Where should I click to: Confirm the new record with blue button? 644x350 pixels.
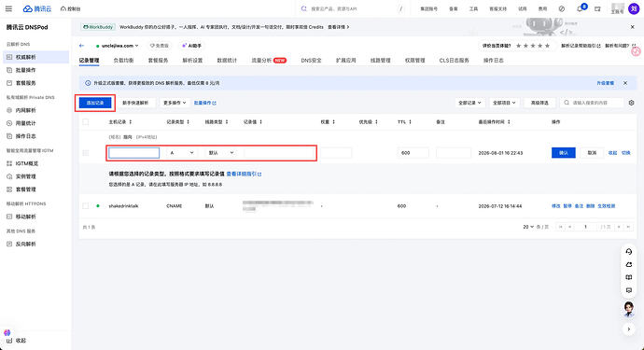(563, 153)
